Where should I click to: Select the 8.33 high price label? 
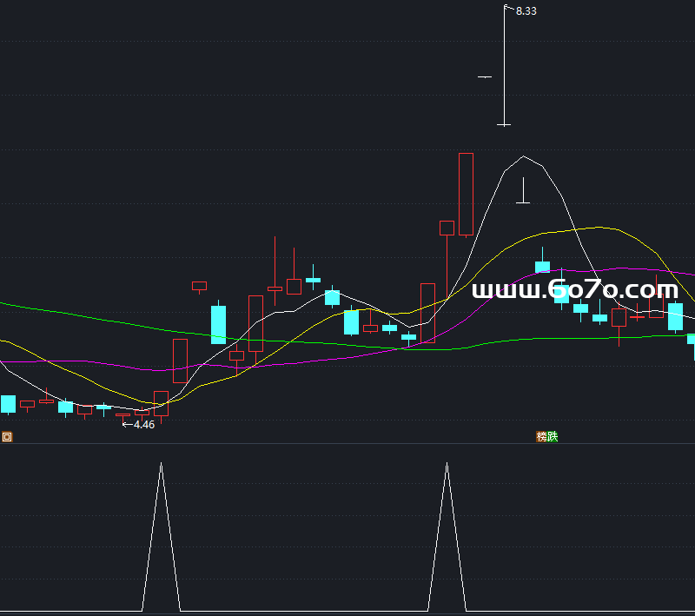point(526,11)
